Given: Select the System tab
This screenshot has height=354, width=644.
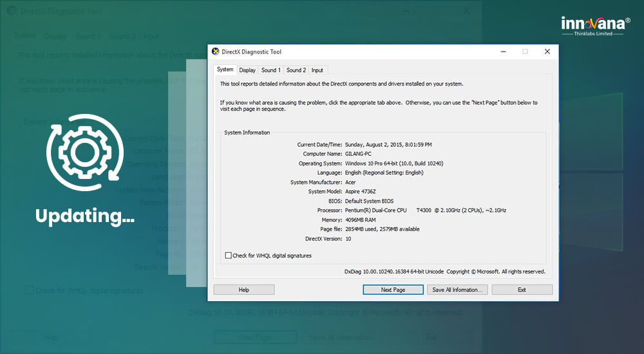Looking at the screenshot, I should 225,70.
